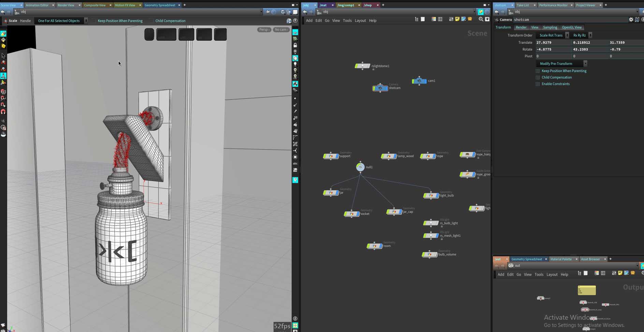This screenshot has height=332, width=644.
Task: Check the Enable Constraints checkbox
Action: [538, 84]
